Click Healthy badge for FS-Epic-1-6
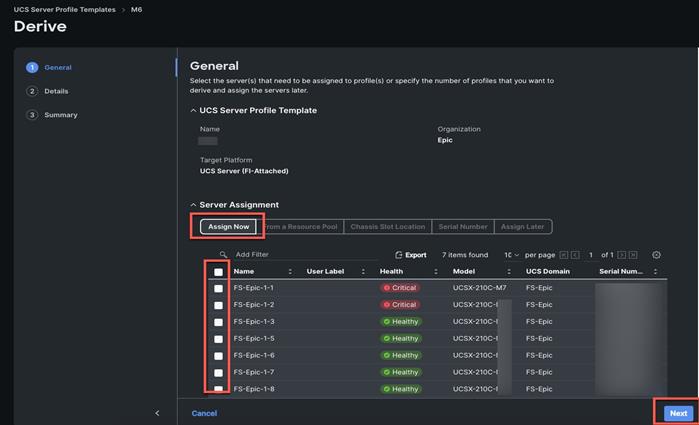Viewport: 699px width, 425px height. [401, 355]
